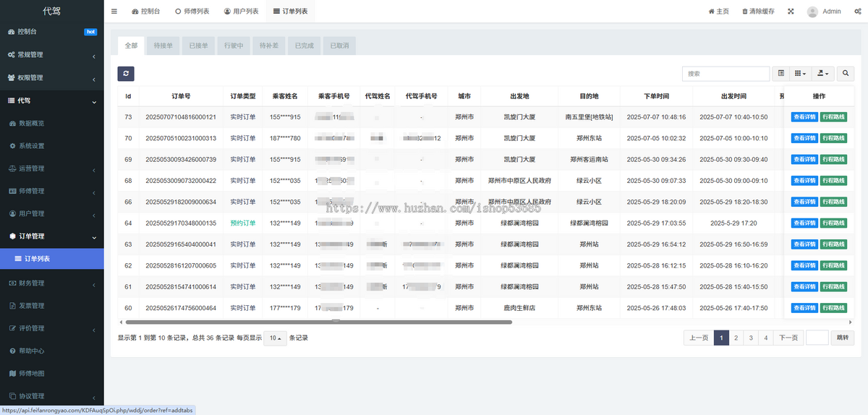Open the export data dropdown
Image resolution: width=868 pixels, height=415 pixels.
point(822,74)
